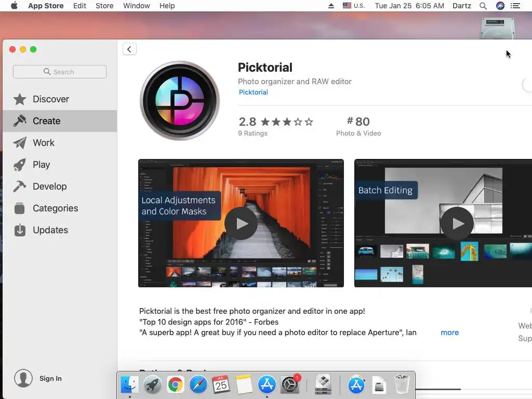
Task: Open Google Chrome from the dock
Action: pos(175,385)
